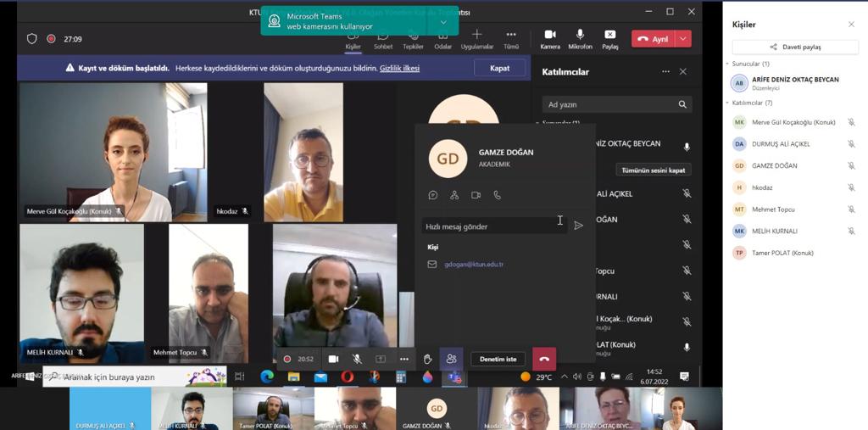This screenshot has height=430, width=868.
Task: Open dropdown arrow next to Ayrıl
Action: click(684, 39)
